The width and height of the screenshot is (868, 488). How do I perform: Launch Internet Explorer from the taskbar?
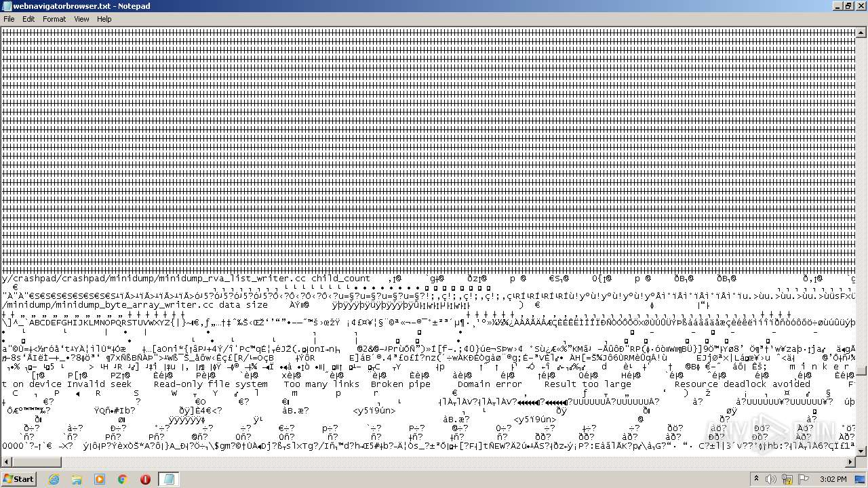point(54,479)
